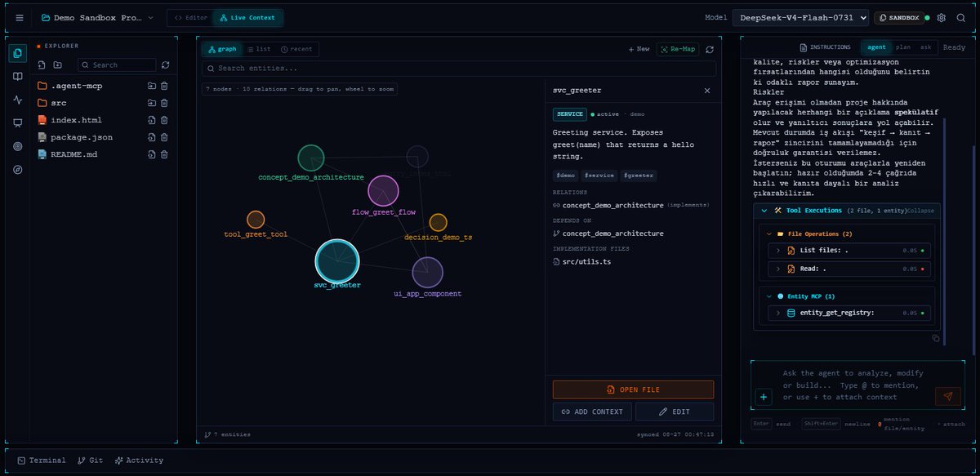Open the compass icon in left sidebar
Image resolution: width=980 pixels, height=476 pixels.
pyautogui.click(x=18, y=170)
